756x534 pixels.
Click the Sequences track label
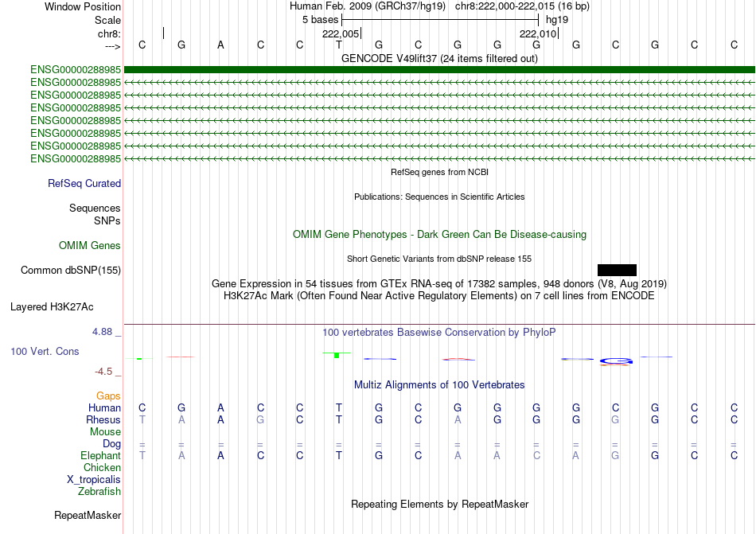95,208
